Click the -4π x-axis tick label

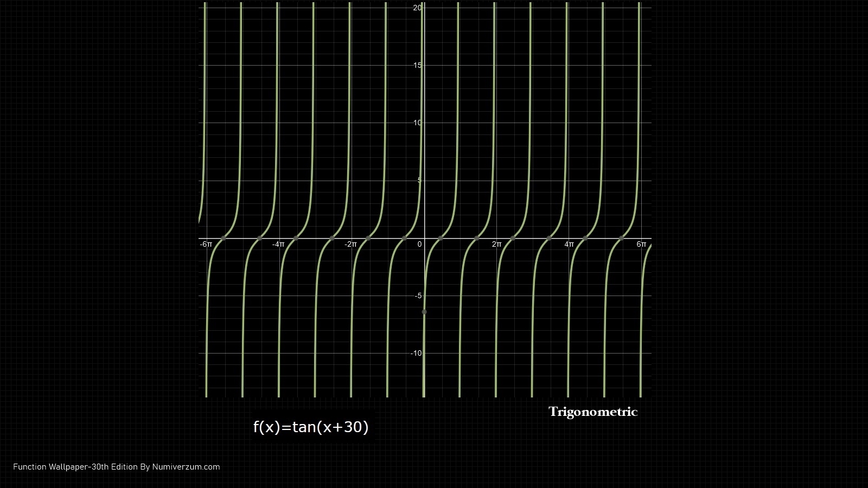coord(278,245)
